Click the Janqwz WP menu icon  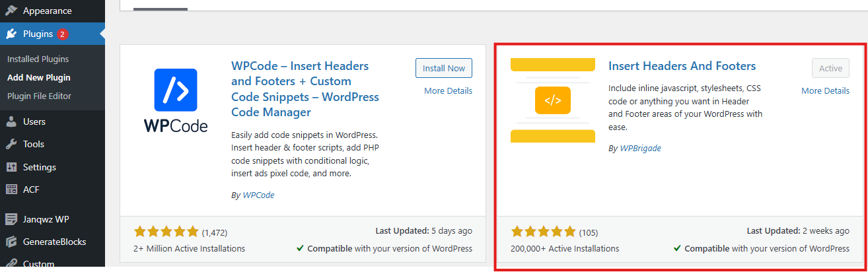(11, 219)
